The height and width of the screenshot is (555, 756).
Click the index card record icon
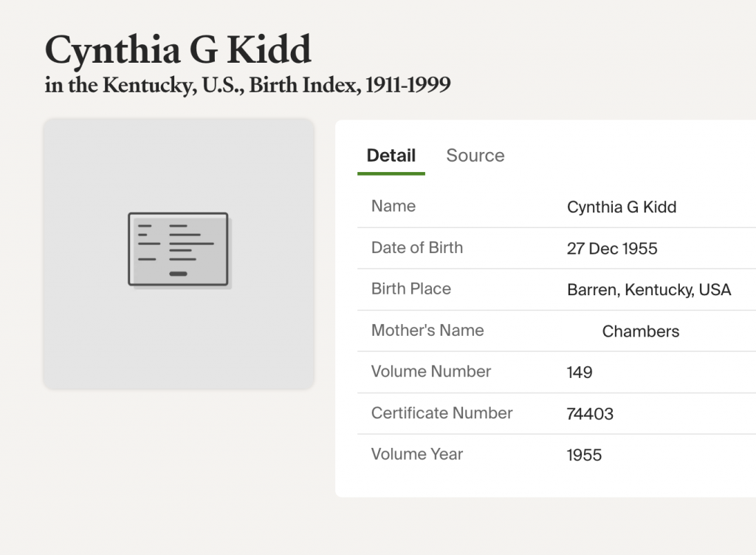pos(178,249)
